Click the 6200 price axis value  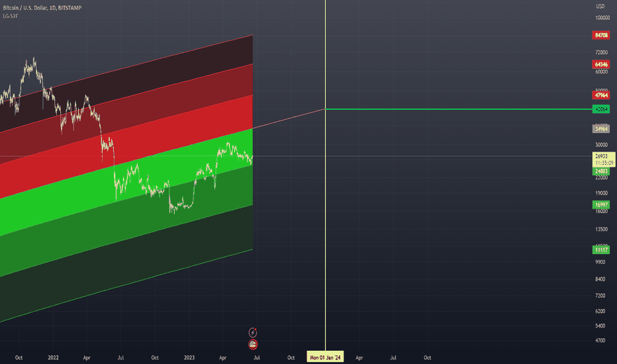[600, 311]
